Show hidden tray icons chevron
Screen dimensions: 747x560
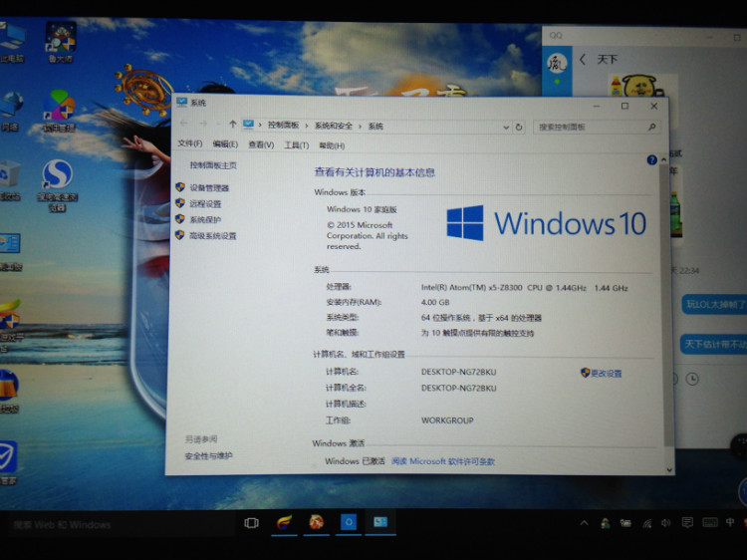click(x=584, y=523)
